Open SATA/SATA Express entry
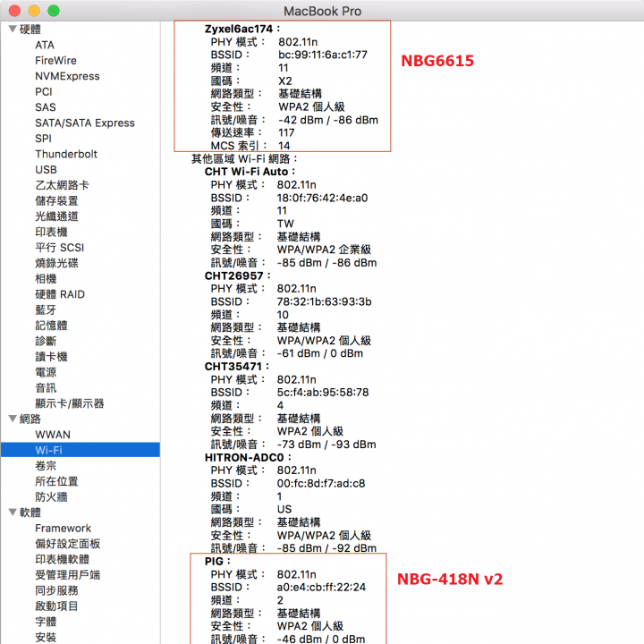The height and width of the screenshot is (644, 644). click(85, 123)
